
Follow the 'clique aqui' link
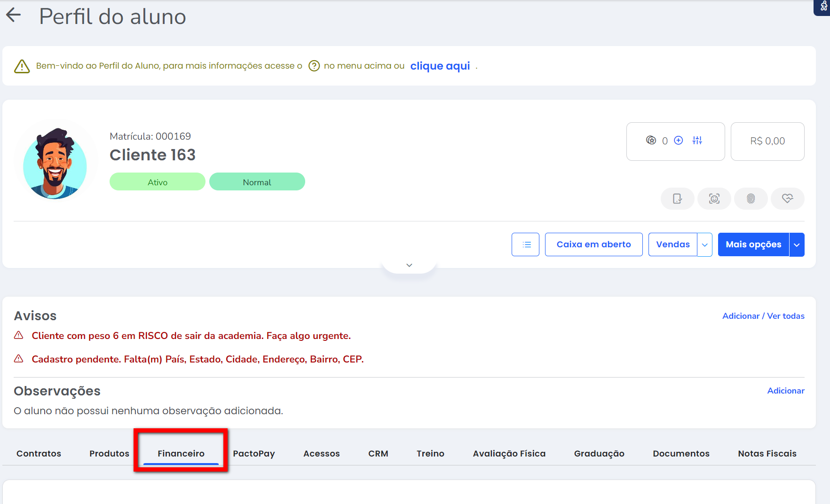[440, 66]
